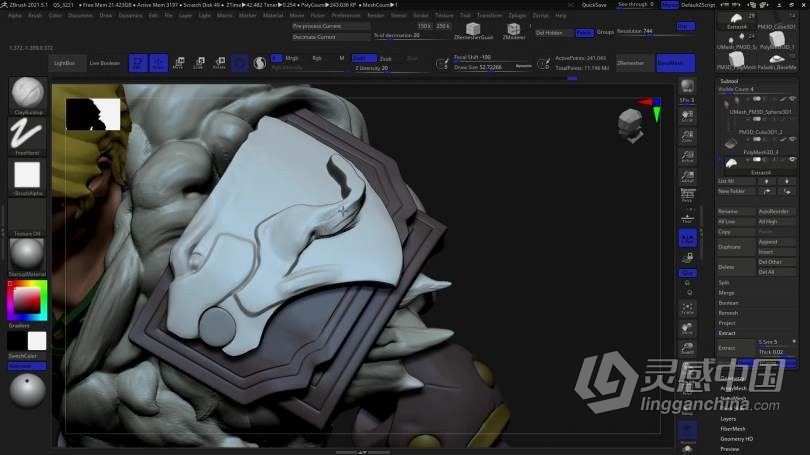Image resolution: width=810 pixels, height=455 pixels.
Task: Expand the Remesh section
Action: click(x=728, y=313)
